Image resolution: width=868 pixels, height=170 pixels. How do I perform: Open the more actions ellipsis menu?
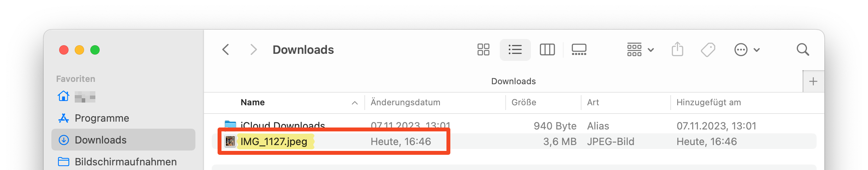747,50
